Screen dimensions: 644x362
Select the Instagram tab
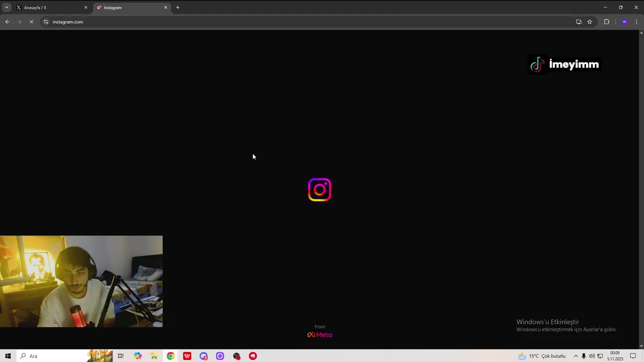click(x=132, y=8)
